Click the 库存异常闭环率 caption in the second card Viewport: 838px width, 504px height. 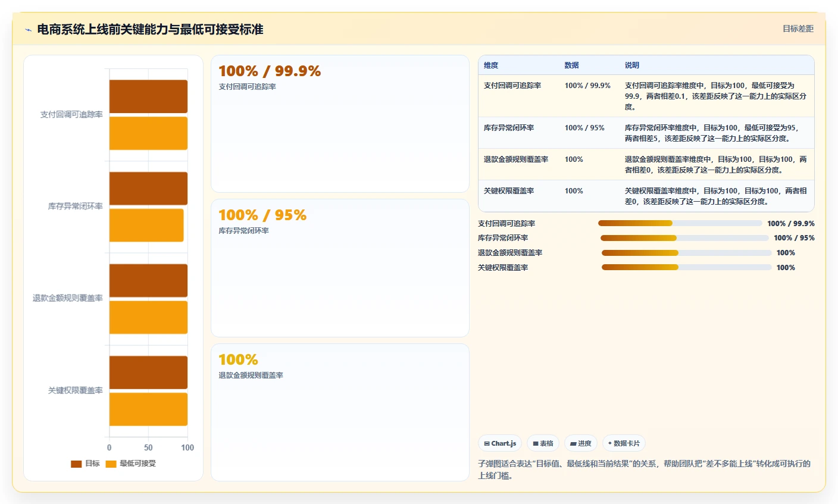pos(243,231)
